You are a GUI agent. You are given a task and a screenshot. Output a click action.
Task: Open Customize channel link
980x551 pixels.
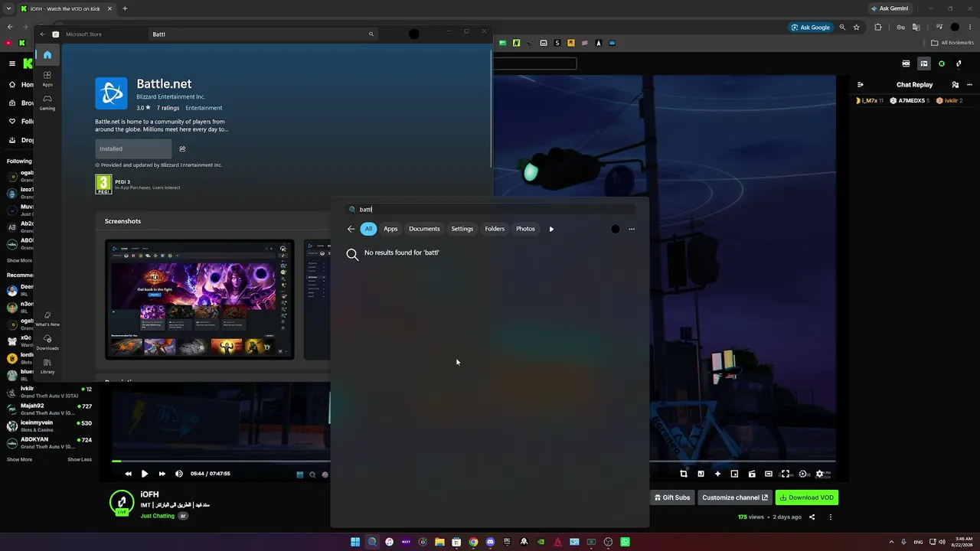click(735, 497)
